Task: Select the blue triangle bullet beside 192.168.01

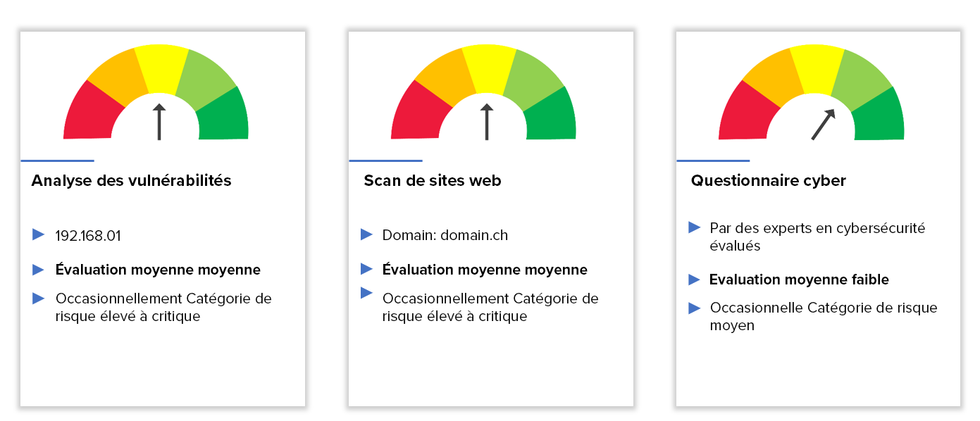Action: pos(38,234)
